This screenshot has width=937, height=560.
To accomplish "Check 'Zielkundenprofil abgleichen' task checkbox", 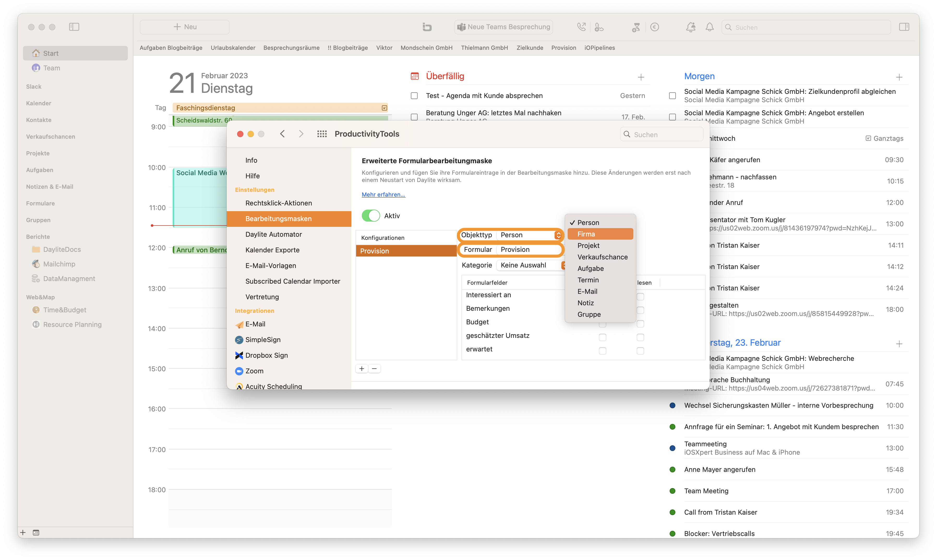I will pos(672,96).
